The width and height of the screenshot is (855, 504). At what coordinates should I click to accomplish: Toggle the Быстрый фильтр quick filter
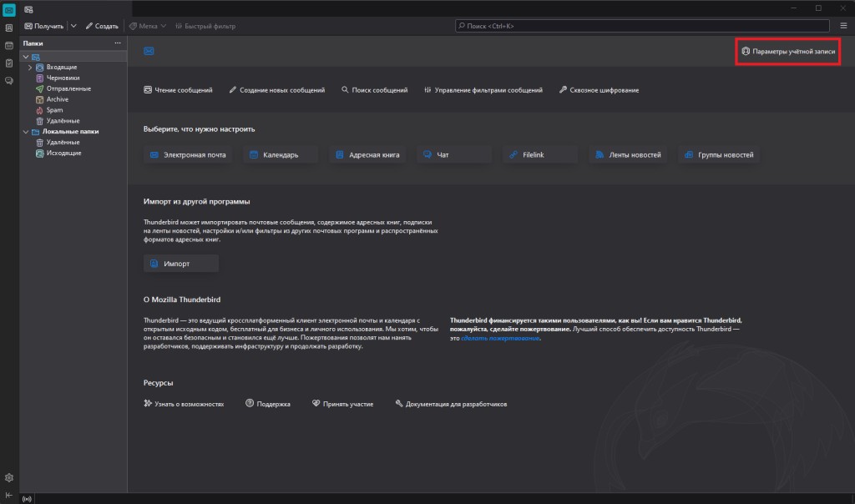[x=205, y=26]
